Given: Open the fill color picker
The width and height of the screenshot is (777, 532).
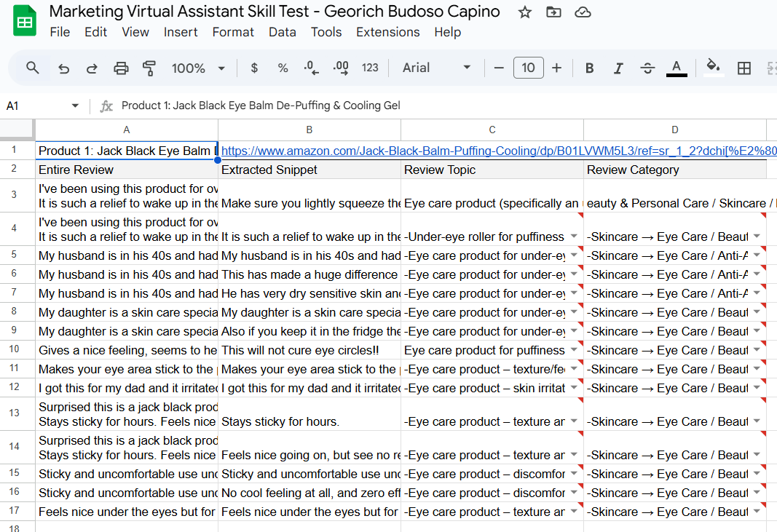Looking at the screenshot, I should pos(714,68).
